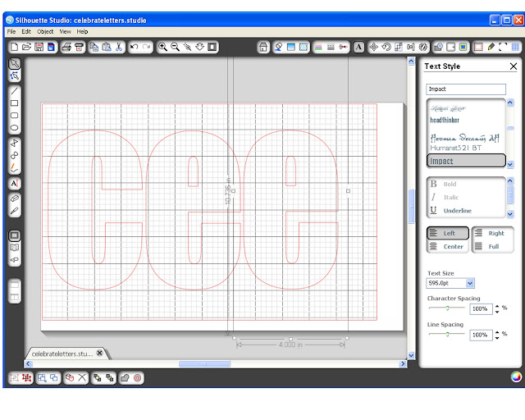Click the print icon in toolbar

point(66,47)
